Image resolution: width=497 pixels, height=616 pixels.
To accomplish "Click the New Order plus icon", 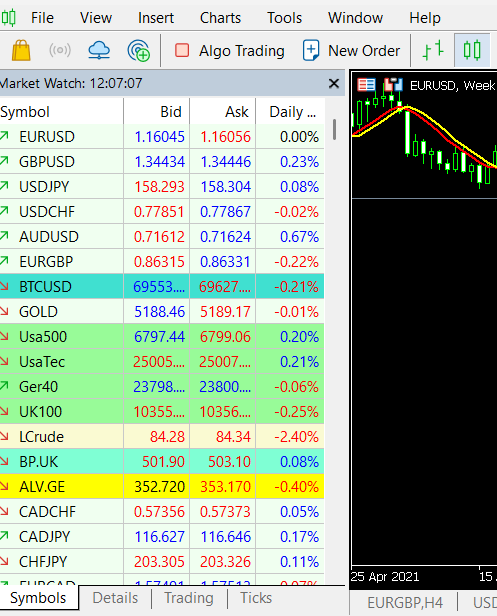I will [x=311, y=50].
